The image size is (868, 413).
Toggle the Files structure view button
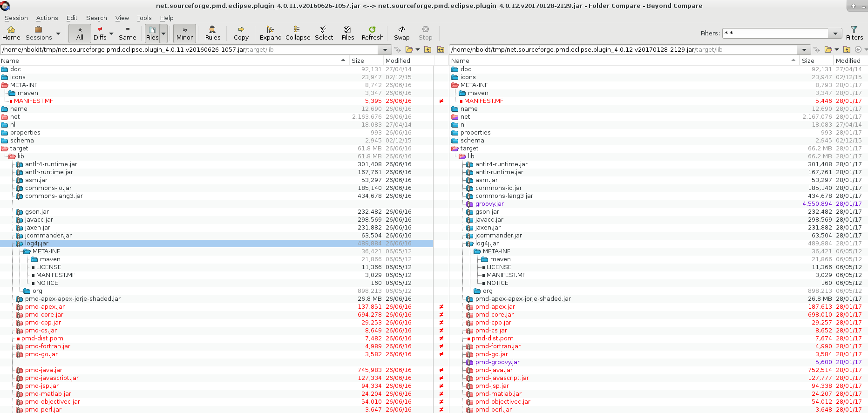click(x=152, y=33)
